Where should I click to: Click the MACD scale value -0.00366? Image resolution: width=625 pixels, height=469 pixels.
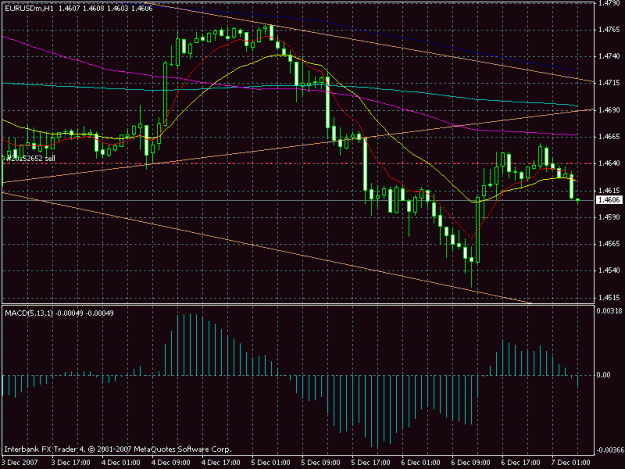(609, 450)
